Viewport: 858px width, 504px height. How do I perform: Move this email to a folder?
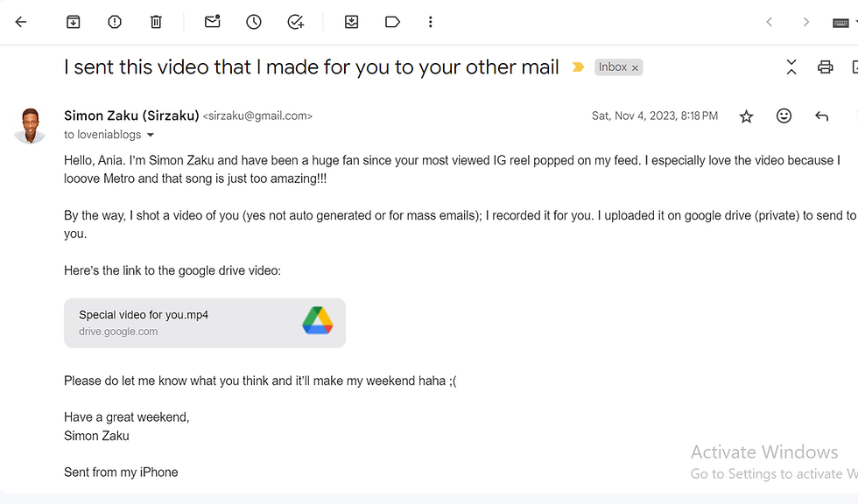[351, 22]
